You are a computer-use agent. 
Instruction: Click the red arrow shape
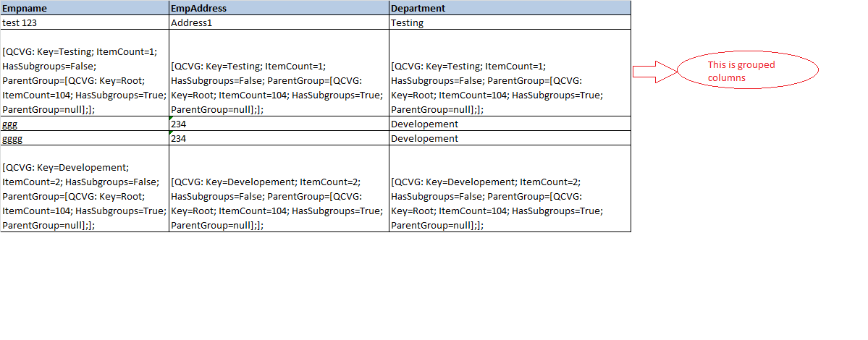coord(655,71)
